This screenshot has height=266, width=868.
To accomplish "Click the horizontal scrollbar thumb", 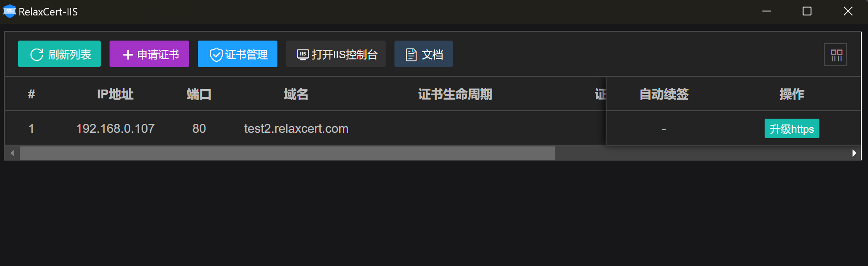I will [x=287, y=153].
